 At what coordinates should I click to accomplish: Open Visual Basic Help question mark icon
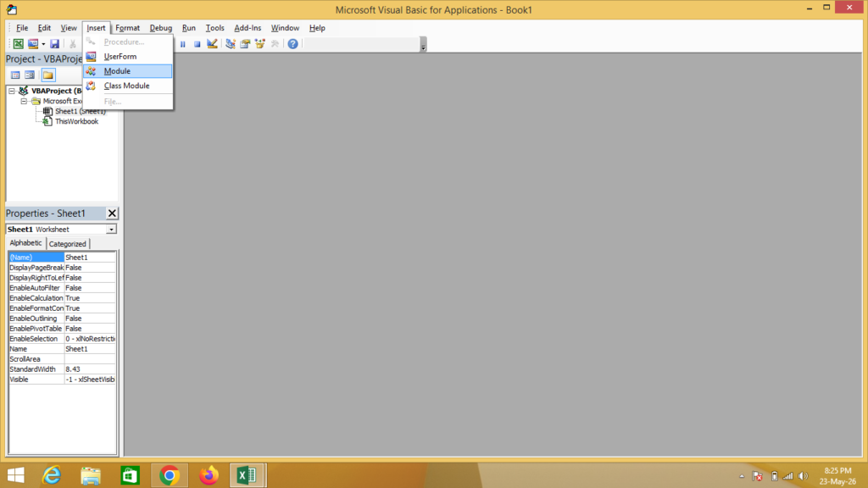coord(292,44)
